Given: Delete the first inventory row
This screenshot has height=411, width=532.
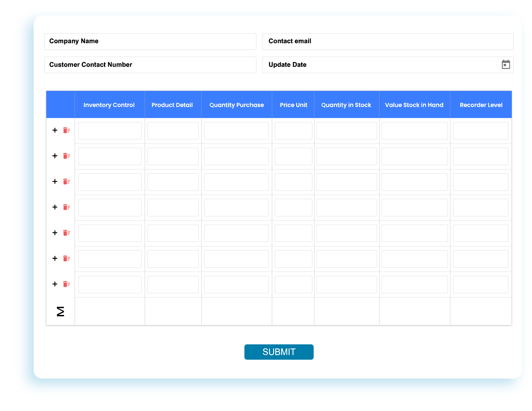Looking at the screenshot, I should point(66,130).
